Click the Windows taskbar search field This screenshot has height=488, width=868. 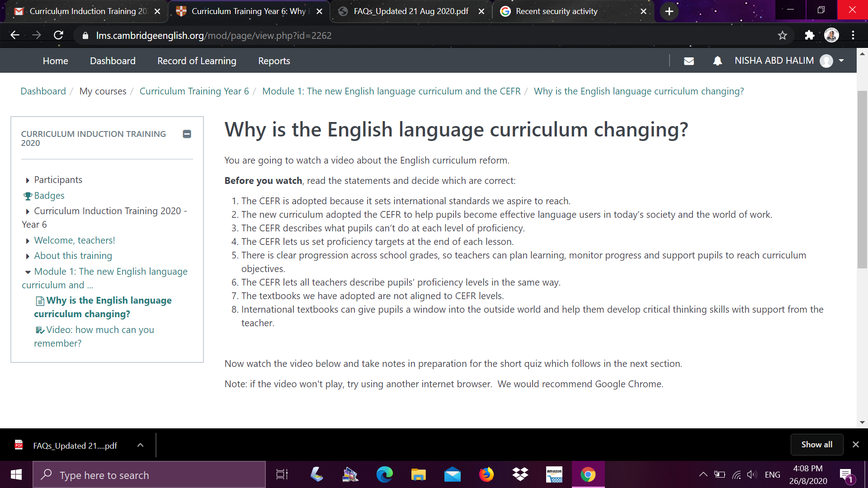click(x=149, y=475)
